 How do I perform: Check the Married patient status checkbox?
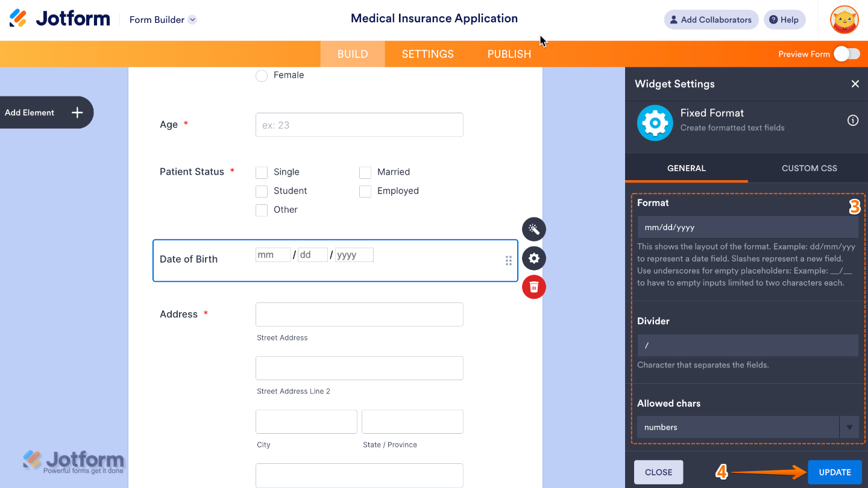[x=365, y=172]
